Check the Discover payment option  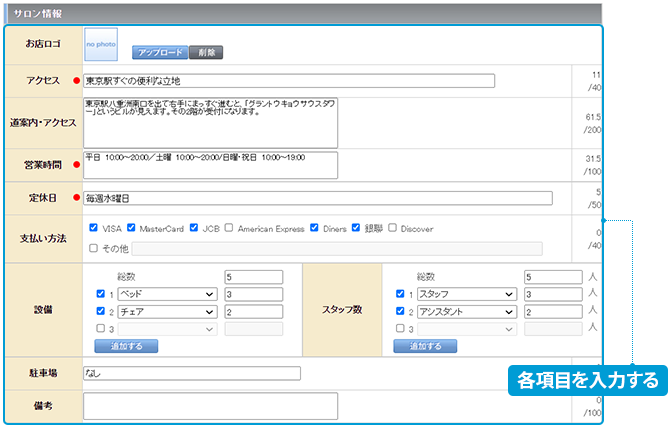point(392,228)
